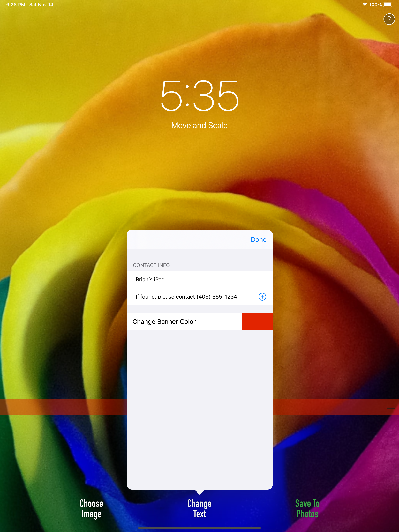Tap the Sat Nov 14 date
Viewport: 399px width, 532px height.
[41, 4]
